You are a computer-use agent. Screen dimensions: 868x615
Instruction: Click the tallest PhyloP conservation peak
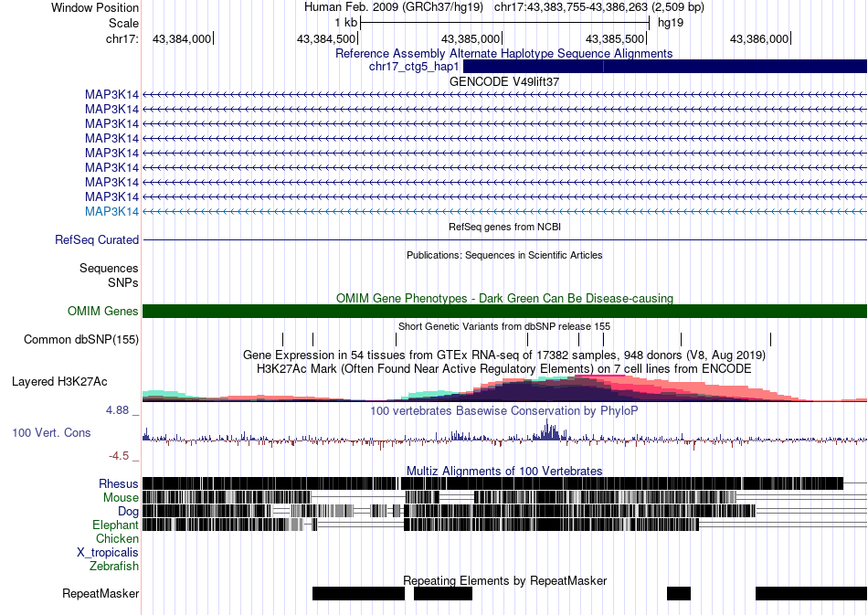[547, 429]
